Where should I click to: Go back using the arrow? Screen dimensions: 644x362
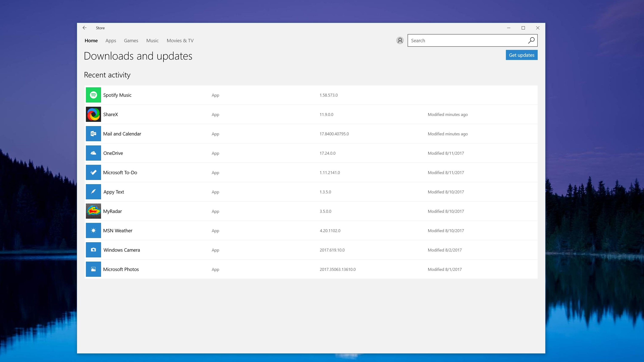coord(84,28)
